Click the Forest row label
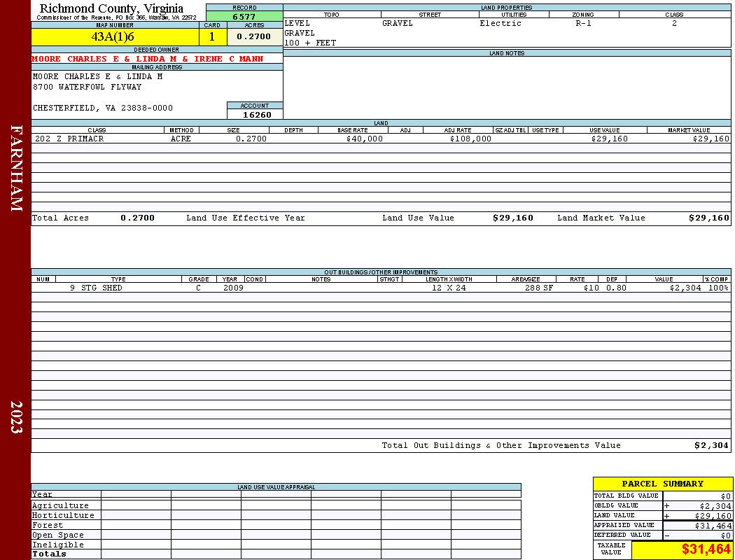Image resolution: width=735 pixels, height=560 pixels. tap(48, 525)
